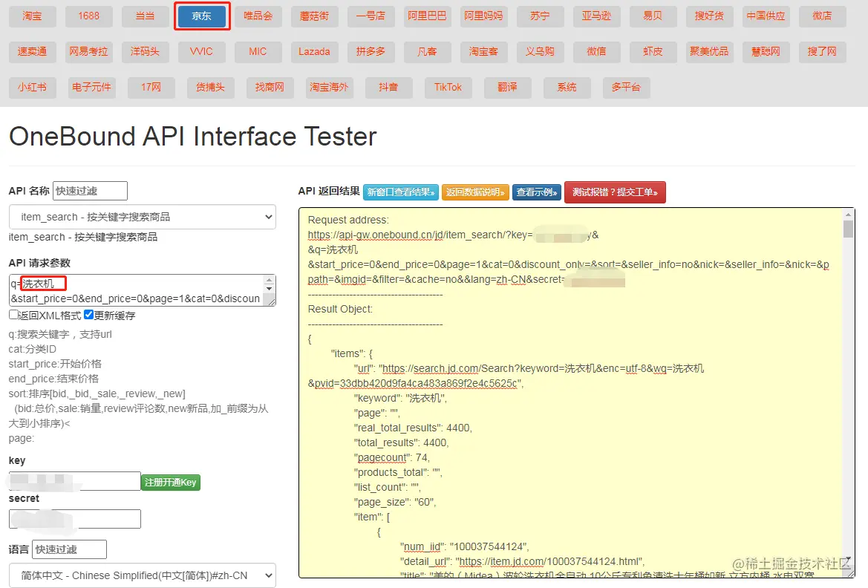Open the 虾皮 platform button
Screen dimensions: 868x588
click(653, 51)
